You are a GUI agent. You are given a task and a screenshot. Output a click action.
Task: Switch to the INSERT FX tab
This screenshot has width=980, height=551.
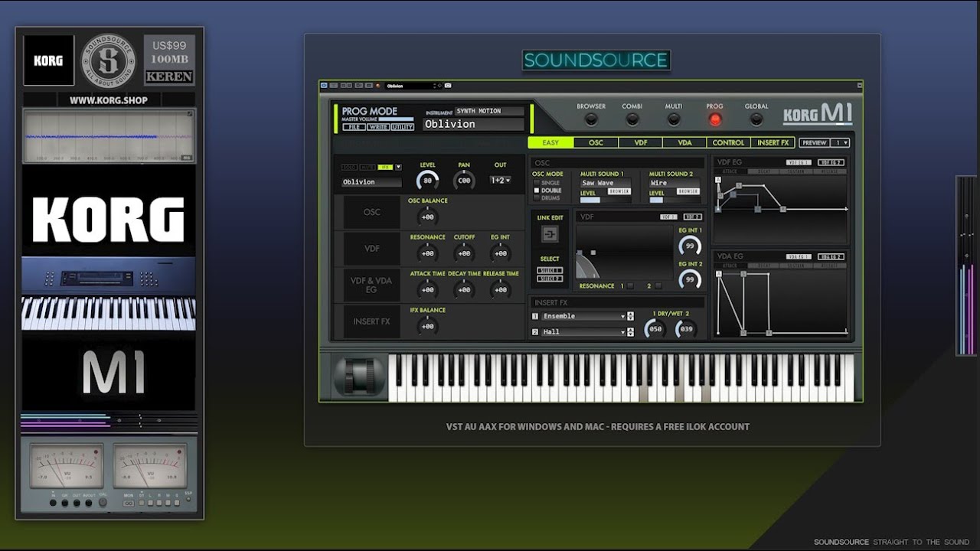click(773, 142)
